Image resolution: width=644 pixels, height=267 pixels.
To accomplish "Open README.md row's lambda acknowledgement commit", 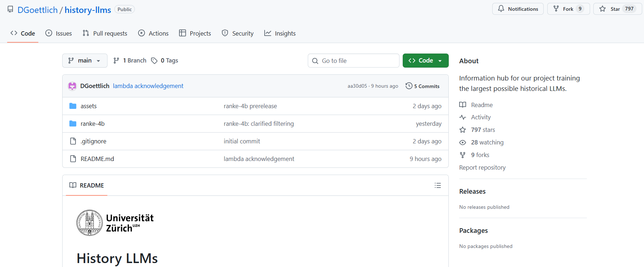I will point(259,159).
